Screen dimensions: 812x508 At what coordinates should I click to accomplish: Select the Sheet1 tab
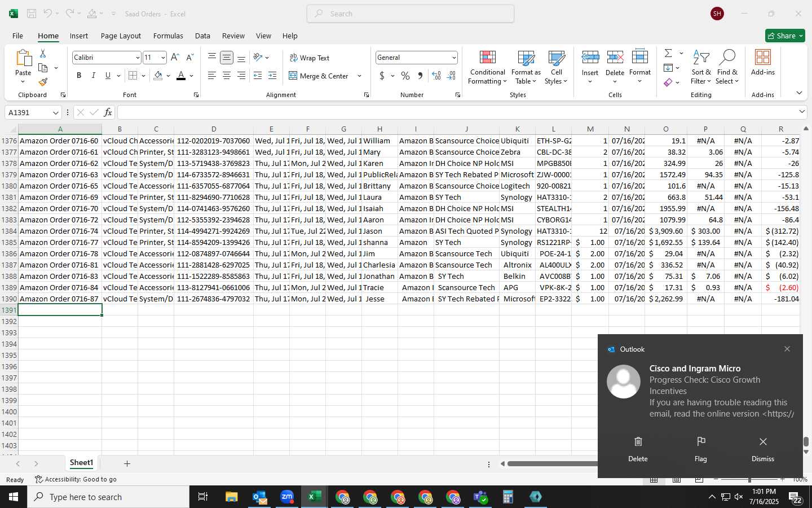[x=81, y=463]
